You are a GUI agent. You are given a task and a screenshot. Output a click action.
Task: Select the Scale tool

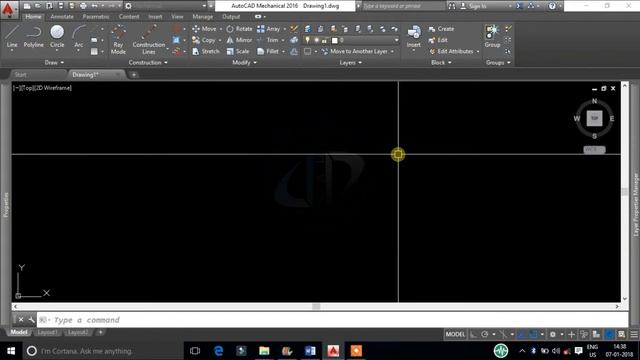[x=238, y=51]
